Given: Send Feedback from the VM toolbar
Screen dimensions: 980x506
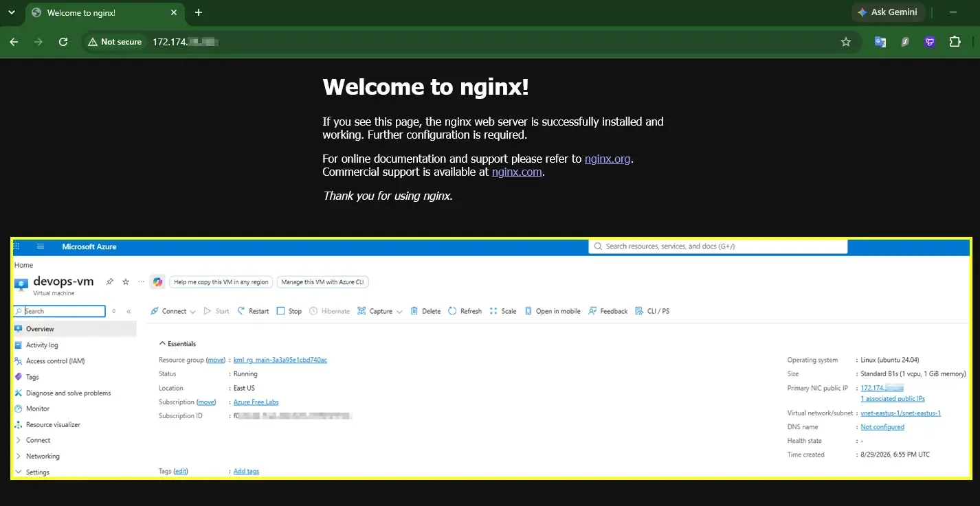Looking at the screenshot, I should coord(608,311).
